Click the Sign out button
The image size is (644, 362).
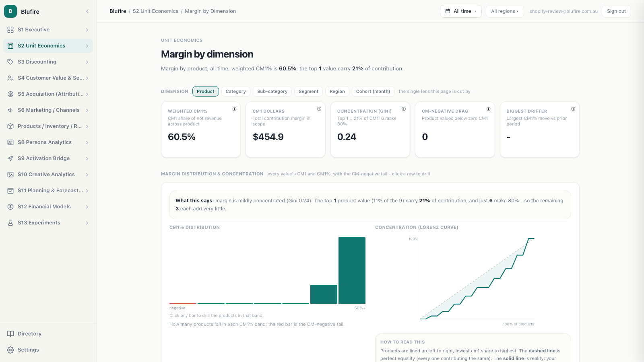tap(616, 11)
